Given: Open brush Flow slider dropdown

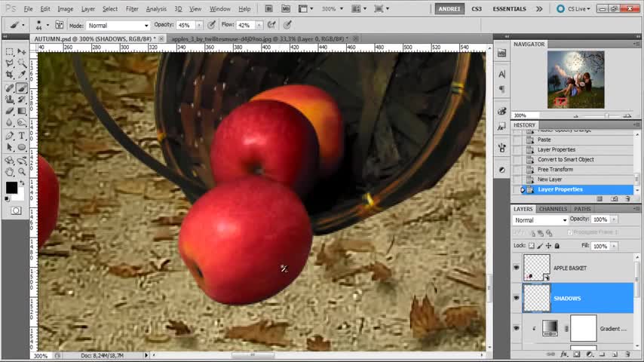Looking at the screenshot, I should point(259,26).
